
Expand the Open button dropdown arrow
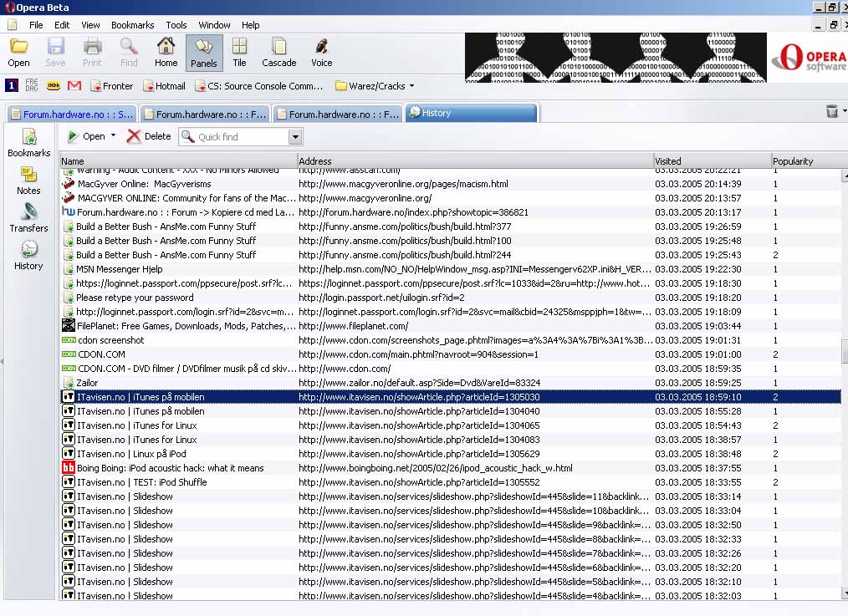tap(113, 135)
